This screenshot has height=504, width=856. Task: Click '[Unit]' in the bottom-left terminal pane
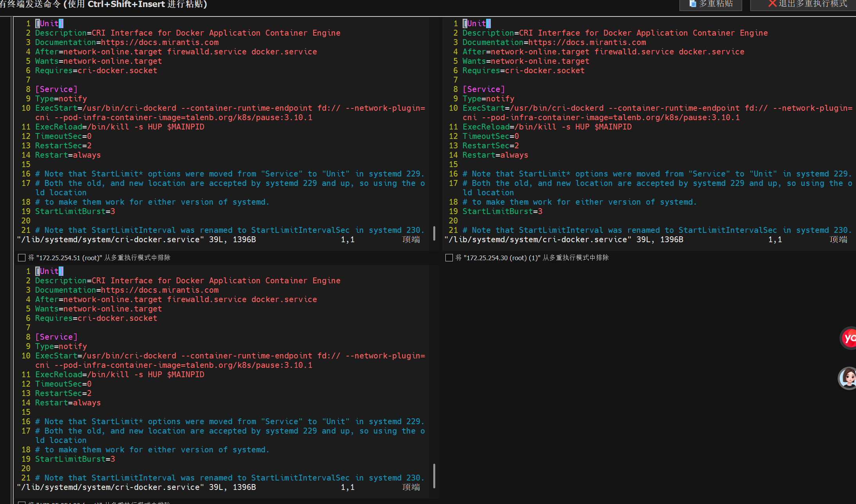[49, 271]
